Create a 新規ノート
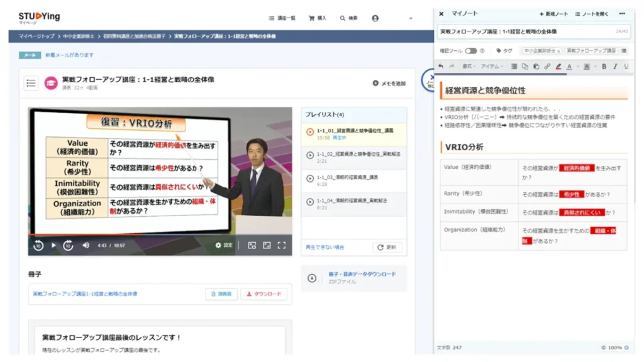Image resolution: width=644 pixels, height=362 pixels. [x=553, y=14]
